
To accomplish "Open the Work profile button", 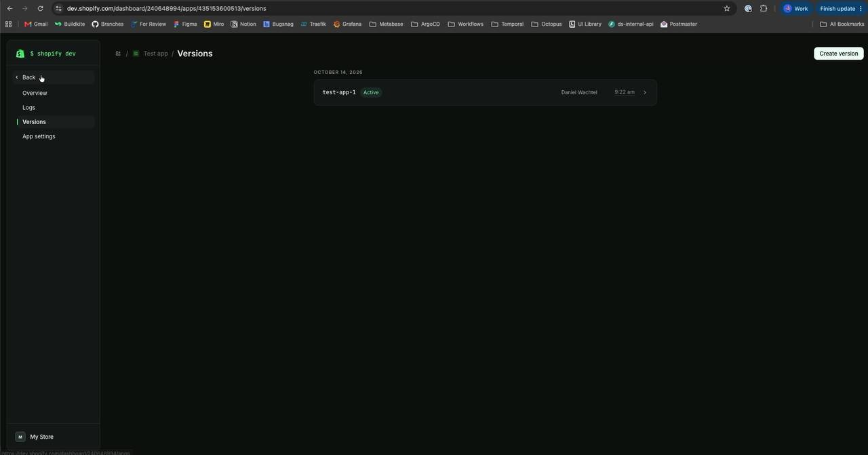I will point(796,9).
